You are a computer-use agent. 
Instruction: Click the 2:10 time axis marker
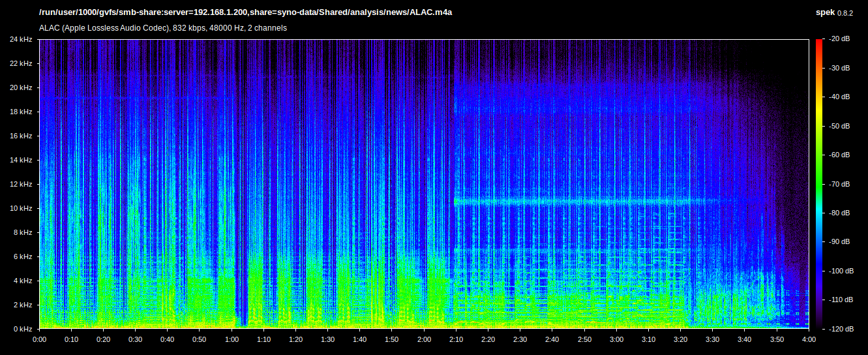[x=456, y=339]
